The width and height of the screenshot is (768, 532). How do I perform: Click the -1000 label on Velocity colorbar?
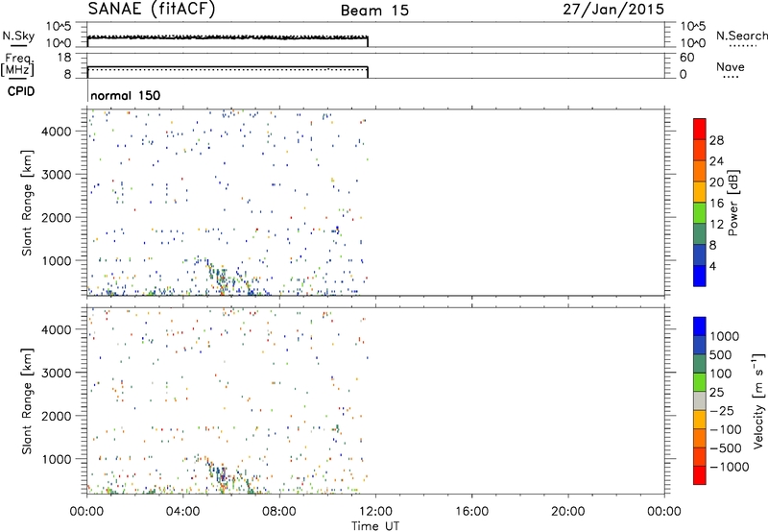coord(729,467)
